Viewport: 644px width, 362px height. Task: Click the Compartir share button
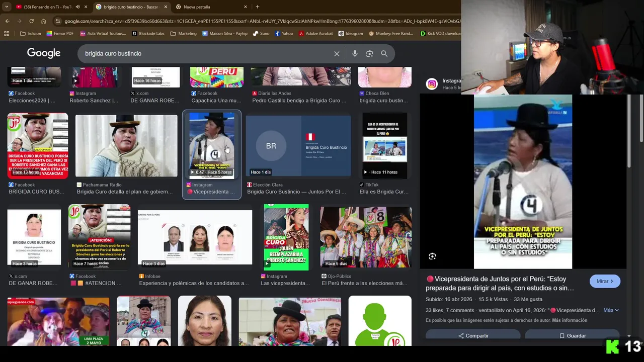(473, 335)
